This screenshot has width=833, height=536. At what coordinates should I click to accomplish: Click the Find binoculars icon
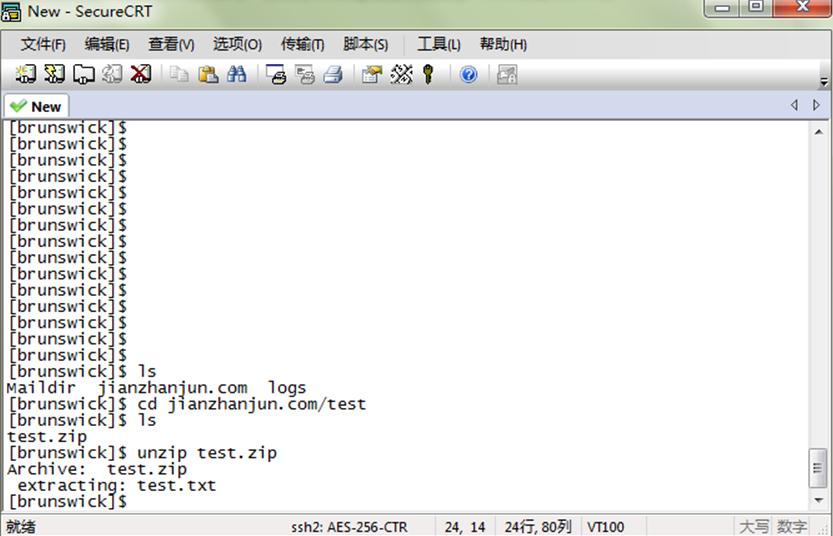tap(236, 74)
